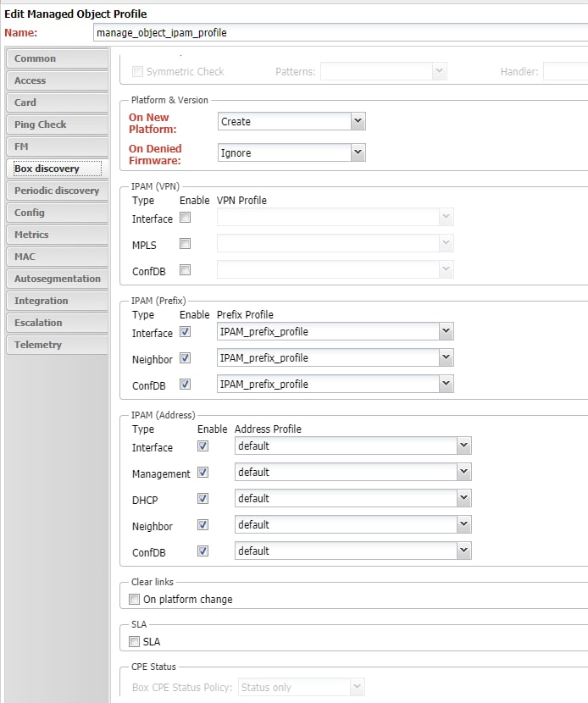Image resolution: width=588 pixels, height=703 pixels.
Task: Go to Periodic discovery tab
Action: click(x=57, y=191)
